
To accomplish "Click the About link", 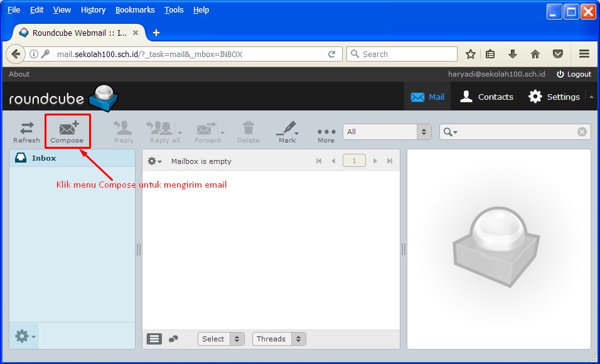I will (19, 74).
